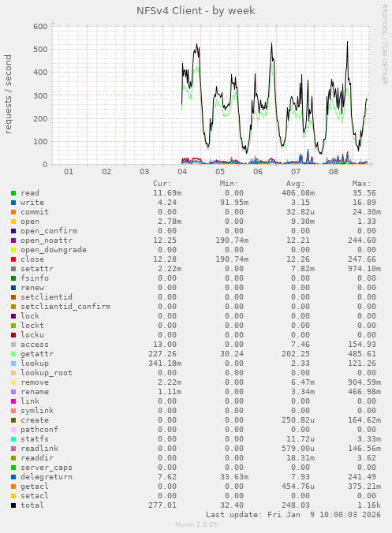392x533 pixels.
Task: Click the 'rename' legend label
Action: pyautogui.click(x=35, y=392)
